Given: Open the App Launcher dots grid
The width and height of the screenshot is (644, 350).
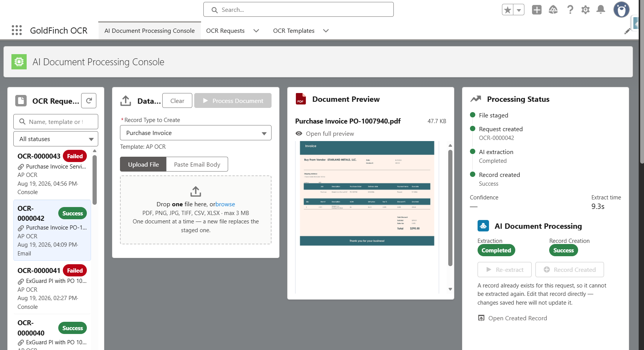Looking at the screenshot, I should click(x=17, y=30).
